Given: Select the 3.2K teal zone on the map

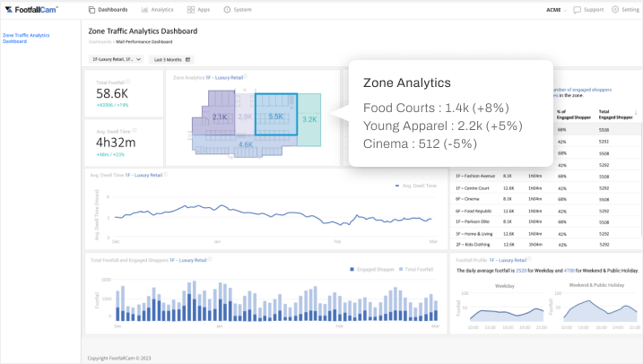Looking at the screenshot, I should (310, 118).
